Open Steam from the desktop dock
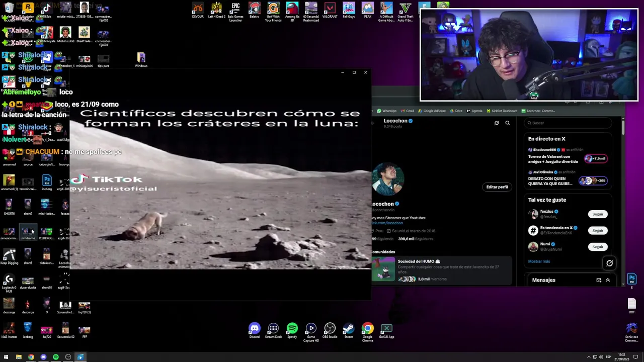The width and height of the screenshot is (644, 362). point(349,331)
